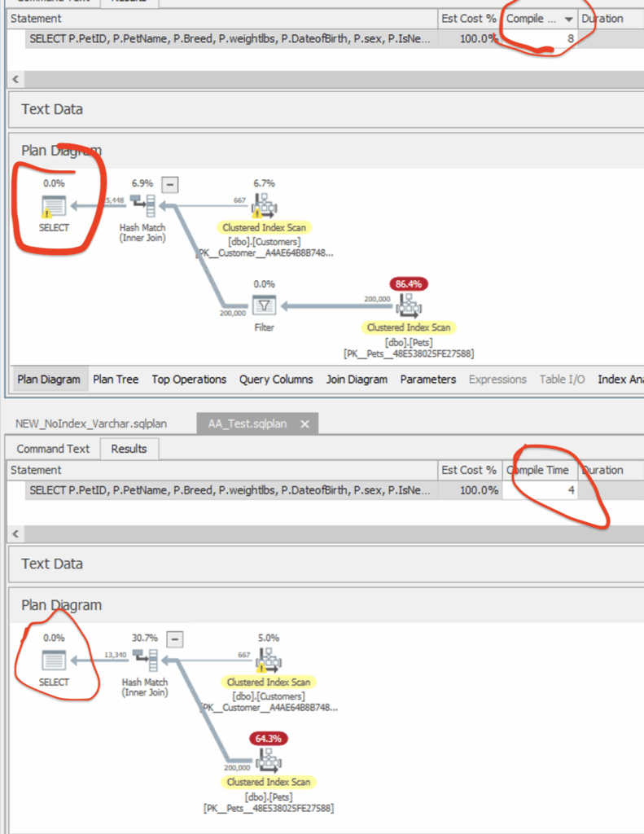Open the Query Columns tab
This screenshot has width=644, height=834.
click(276, 380)
